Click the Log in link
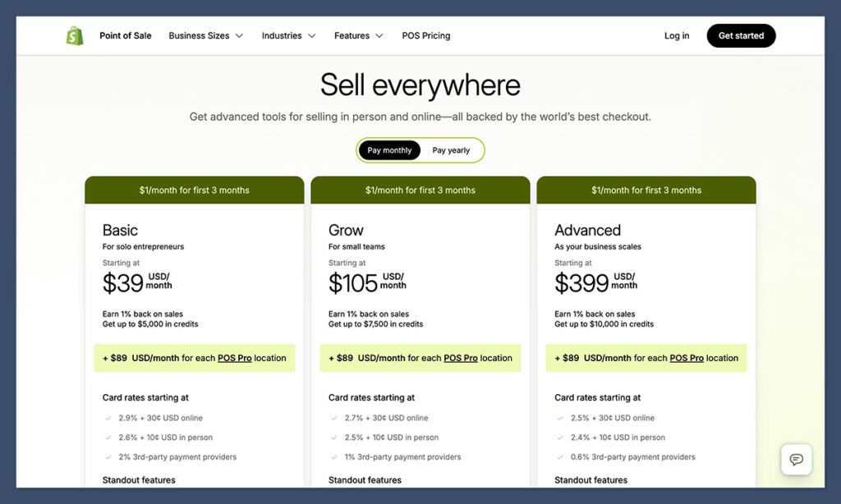This screenshot has height=504, width=841. coord(676,35)
